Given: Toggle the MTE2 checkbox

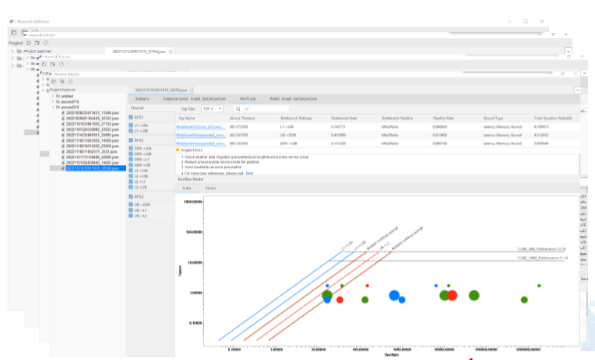Looking at the screenshot, I should [x=131, y=140].
